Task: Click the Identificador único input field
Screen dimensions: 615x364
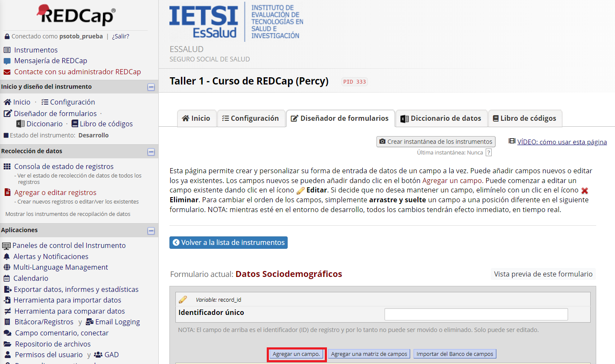Action: click(476, 314)
